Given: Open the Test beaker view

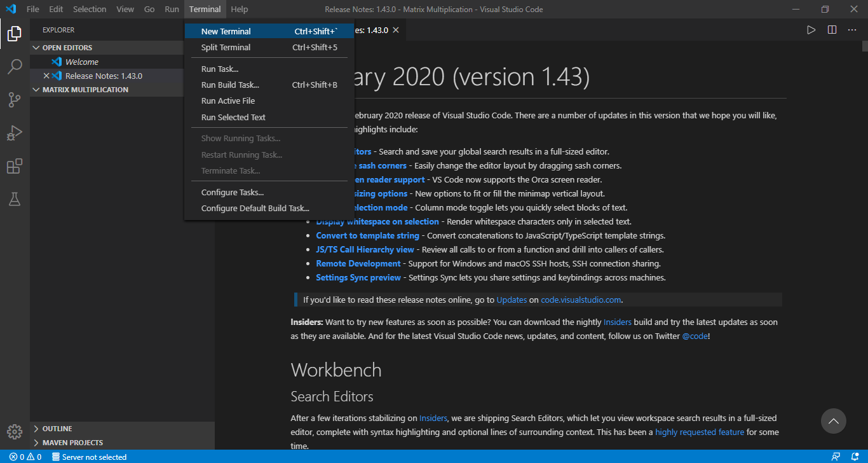Looking at the screenshot, I should tap(15, 199).
